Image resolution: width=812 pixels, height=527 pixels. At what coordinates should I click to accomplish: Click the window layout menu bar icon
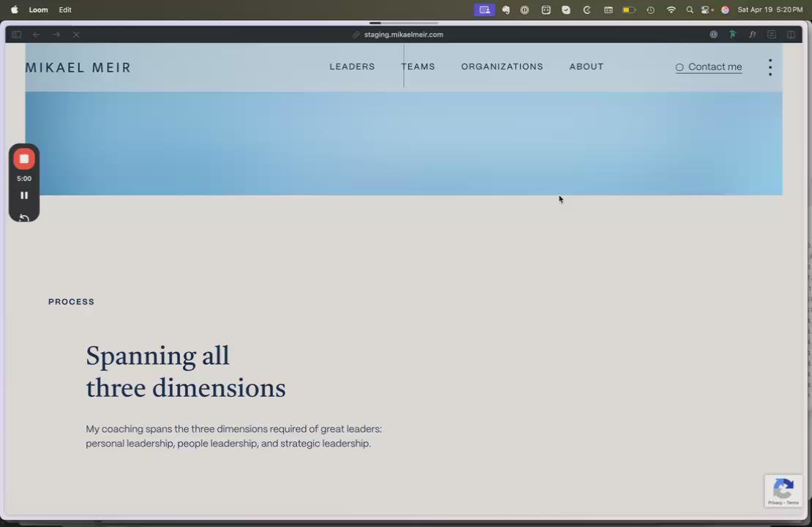[x=609, y=10]
